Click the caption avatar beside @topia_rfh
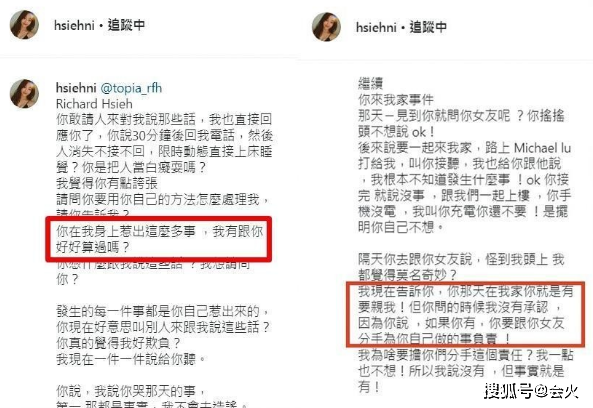The width and height of the screenshot is (593, 408). [x=24, y=94]
